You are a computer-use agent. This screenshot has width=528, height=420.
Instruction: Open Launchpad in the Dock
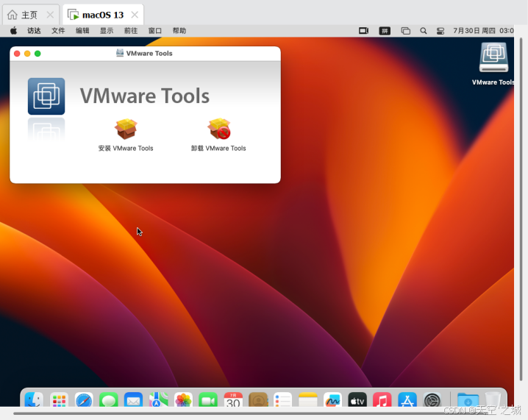pyautogui.click(x=59, y=400)
